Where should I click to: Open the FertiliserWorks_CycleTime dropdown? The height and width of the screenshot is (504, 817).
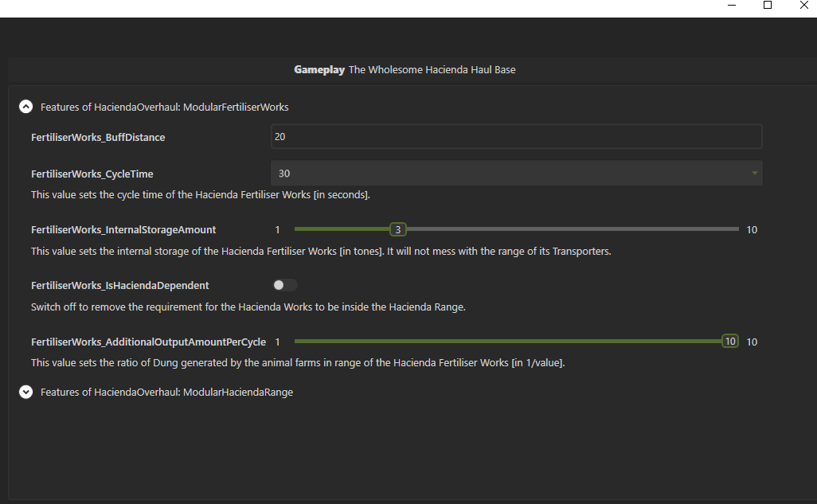pyautogui.click(x=516, y=173)
